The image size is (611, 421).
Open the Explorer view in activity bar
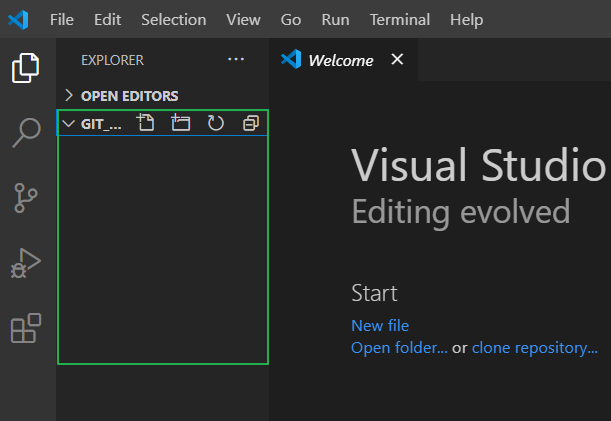point(25,68)
